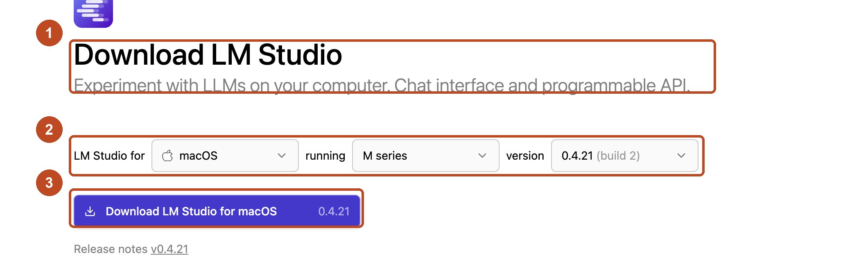Click the Apple logo inside the macOS selector
This screenshot has width=868, height=262.
[x=167, y=156]
